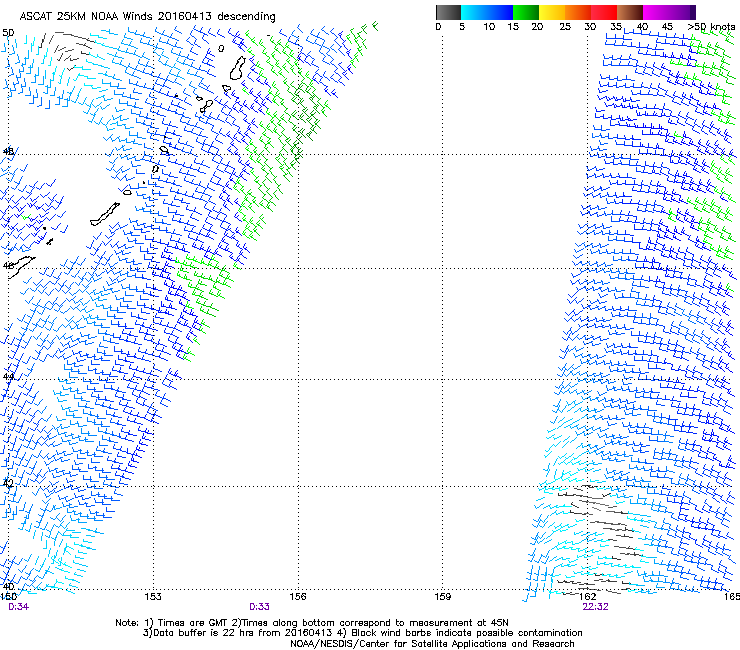Click the purple '0:33' pass time label
Viewport: 740px width, 650px height.
259,607
